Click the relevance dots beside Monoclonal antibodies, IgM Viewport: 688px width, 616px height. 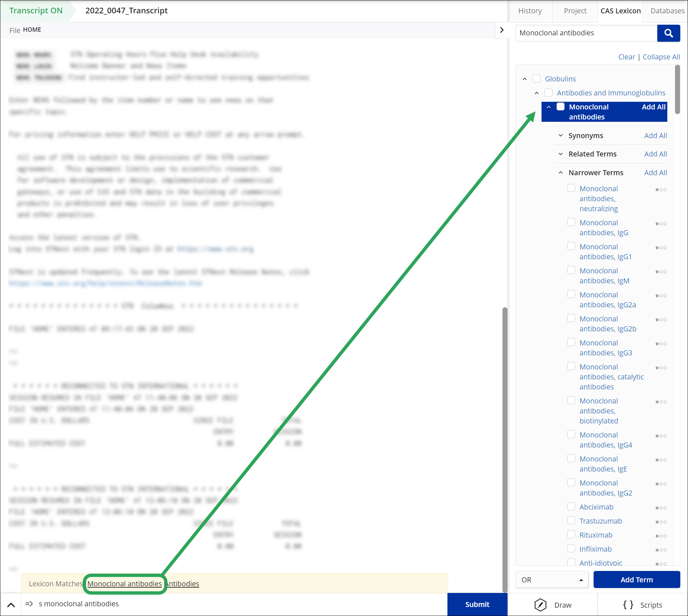click(661, 272)
